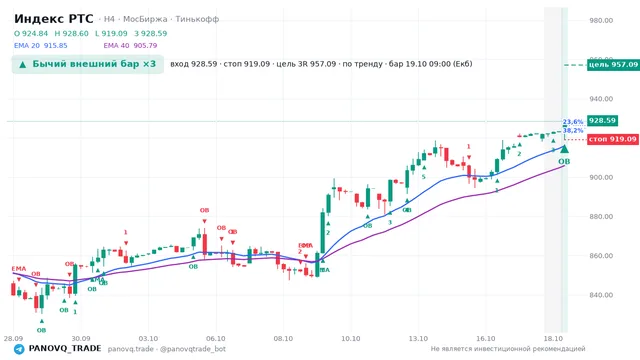640x360 pixels.
Task: Click the 880.00 price axis label
Action: 601,217
